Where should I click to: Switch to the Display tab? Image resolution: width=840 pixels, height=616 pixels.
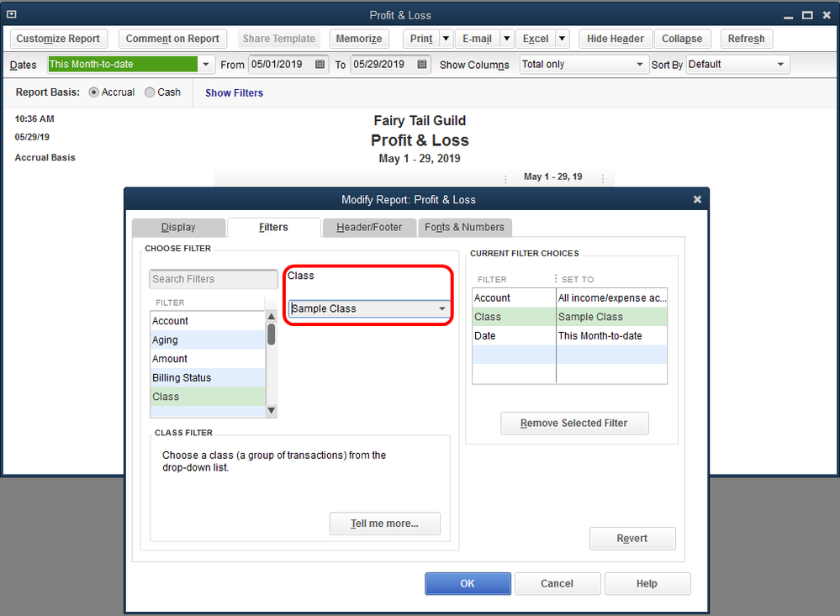click(178, 227)
